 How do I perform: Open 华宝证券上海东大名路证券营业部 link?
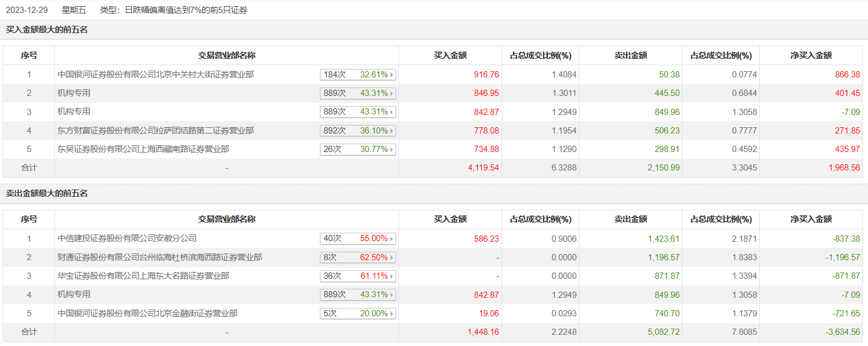(143, 276)
